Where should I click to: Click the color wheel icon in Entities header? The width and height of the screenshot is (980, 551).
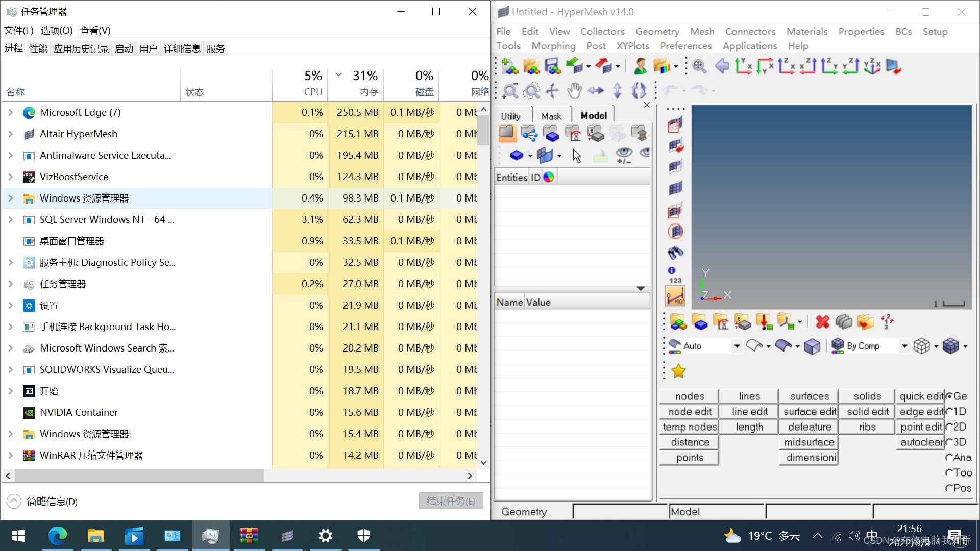(x=549, y=177)
